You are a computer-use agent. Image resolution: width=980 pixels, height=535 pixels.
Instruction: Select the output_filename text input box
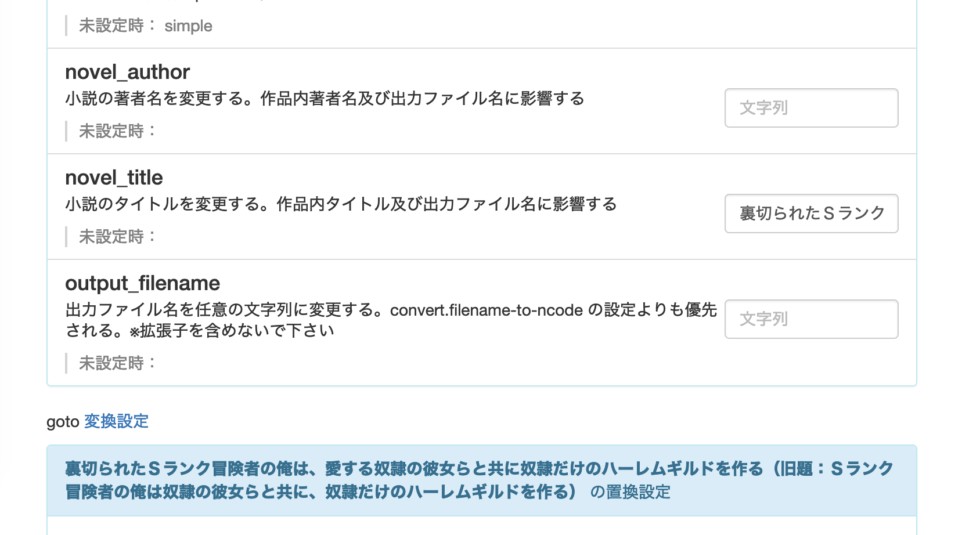(811, 319)
